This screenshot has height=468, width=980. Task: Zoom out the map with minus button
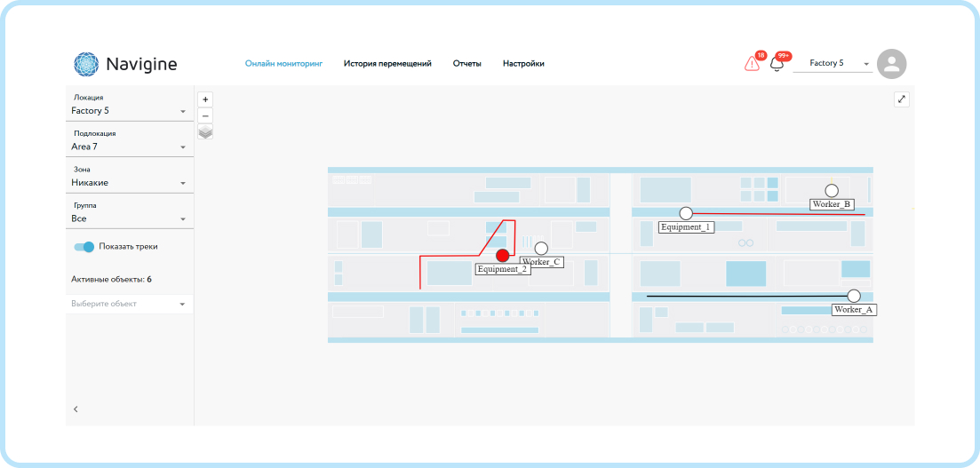click(205, 115)
